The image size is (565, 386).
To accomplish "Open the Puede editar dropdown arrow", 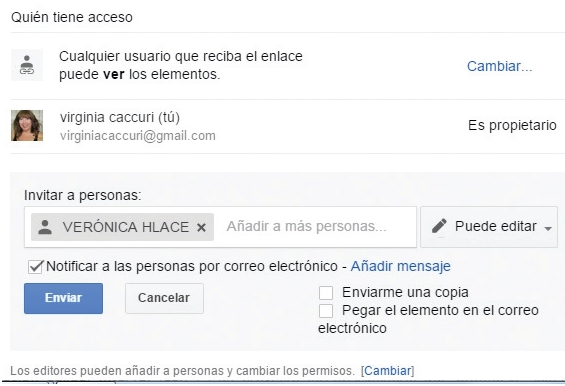I will click(548, 228).
